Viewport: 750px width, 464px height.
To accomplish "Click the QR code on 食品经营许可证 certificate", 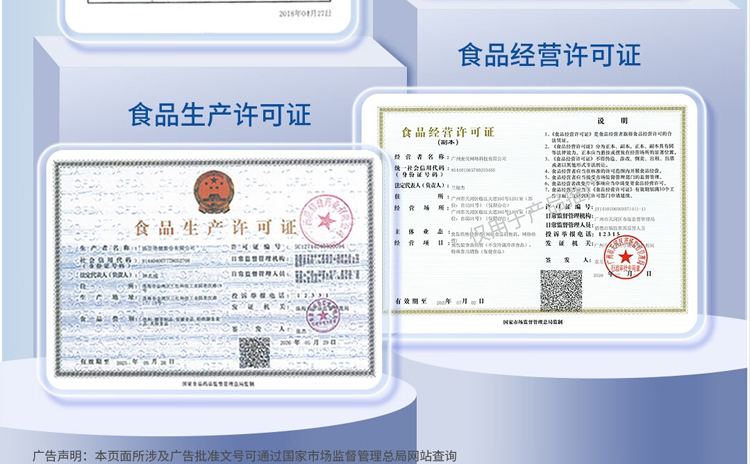I will point(560,290).
